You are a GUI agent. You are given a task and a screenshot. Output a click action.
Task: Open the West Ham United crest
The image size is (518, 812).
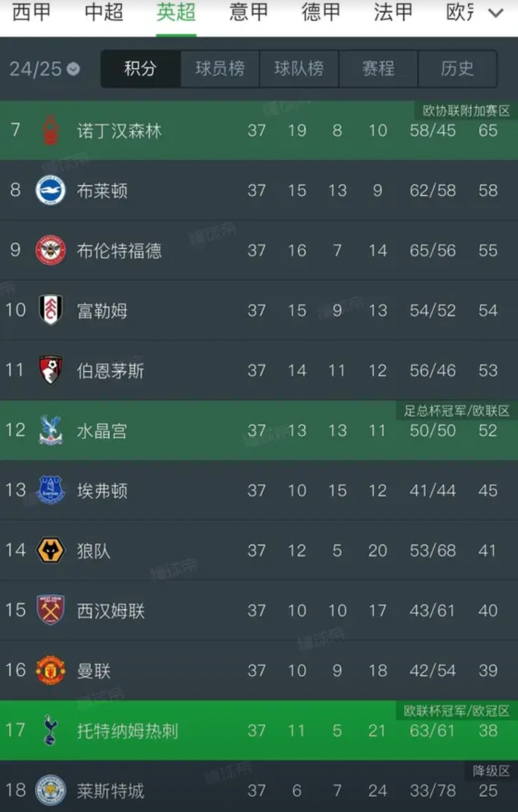point(50,610)
